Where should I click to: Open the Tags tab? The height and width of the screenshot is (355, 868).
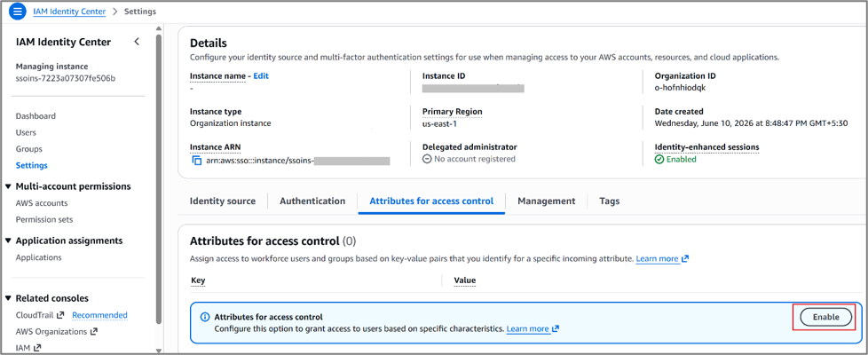tap(610, 201)
